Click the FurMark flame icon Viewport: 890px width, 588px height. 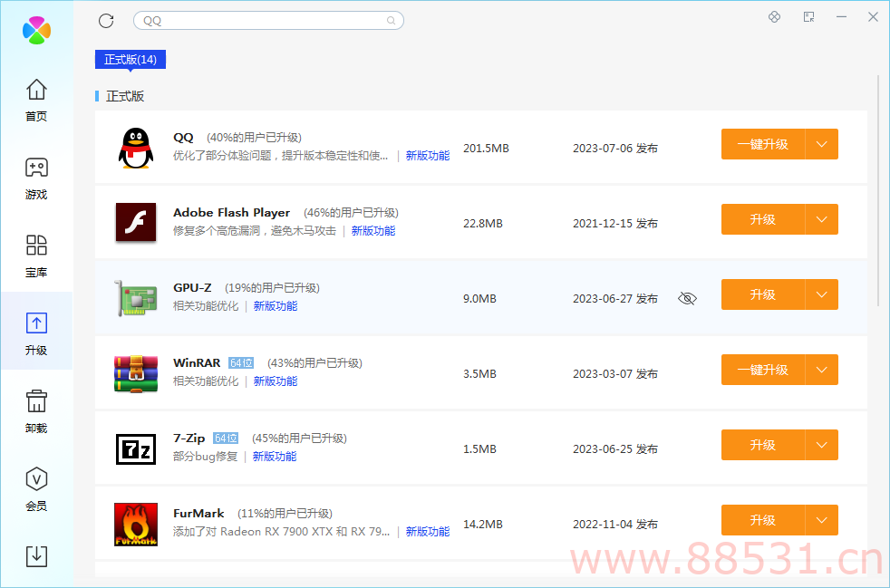click(136, 524)
